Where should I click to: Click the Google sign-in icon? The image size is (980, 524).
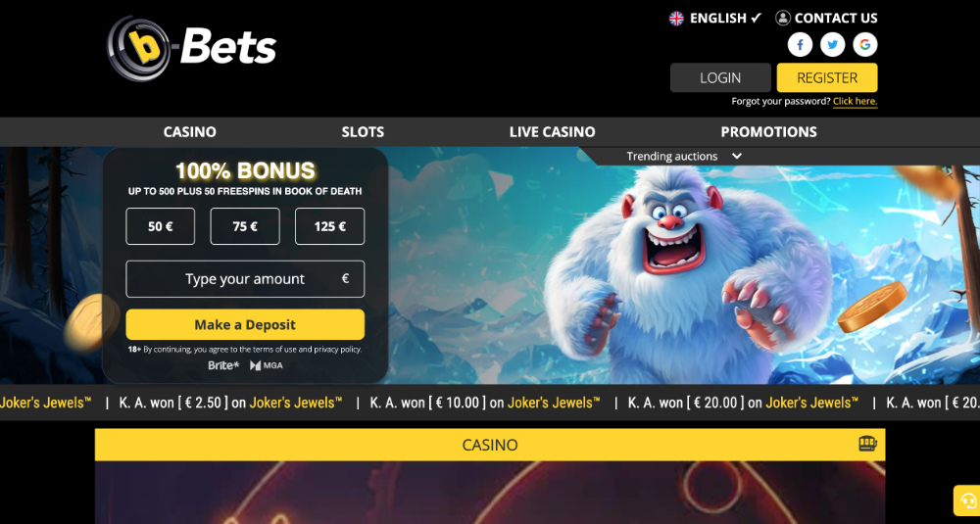pyautogui.click(x=865, y=45)
